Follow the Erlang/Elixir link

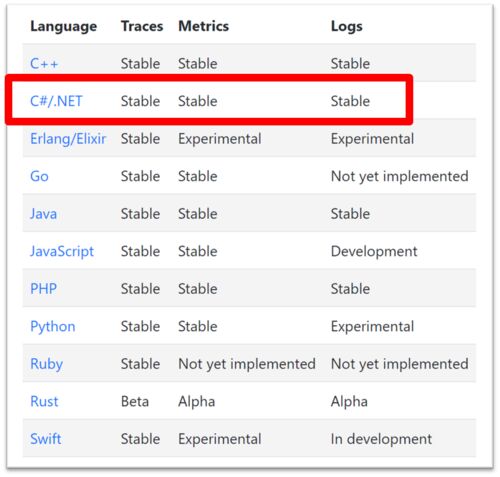coord(68,139)
